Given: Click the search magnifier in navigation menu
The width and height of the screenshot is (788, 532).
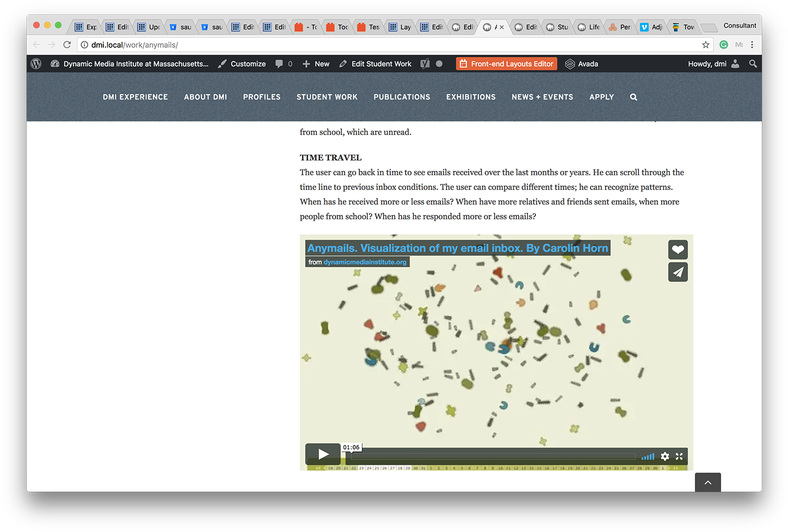Looking at the screenshot, I should tap(633, 97).
